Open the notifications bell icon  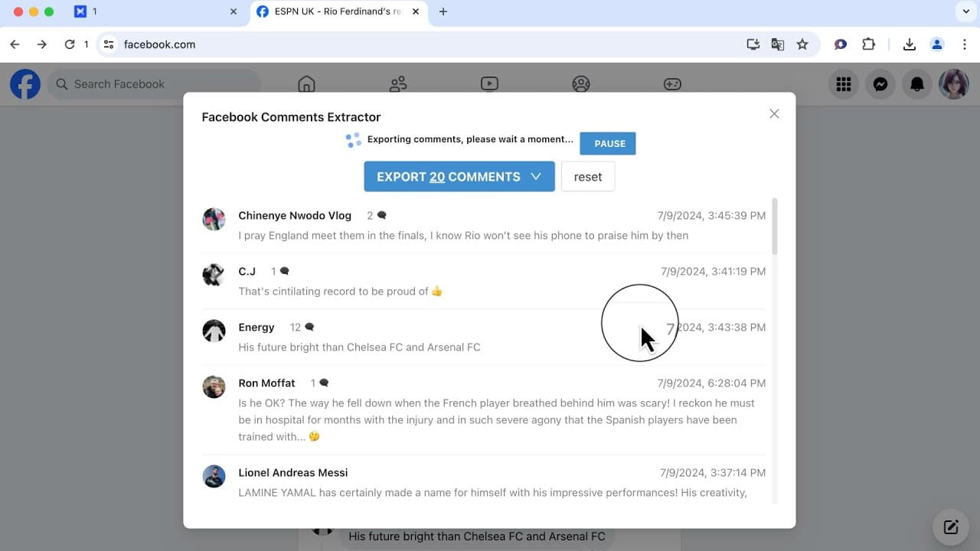(x=917, y=84)
